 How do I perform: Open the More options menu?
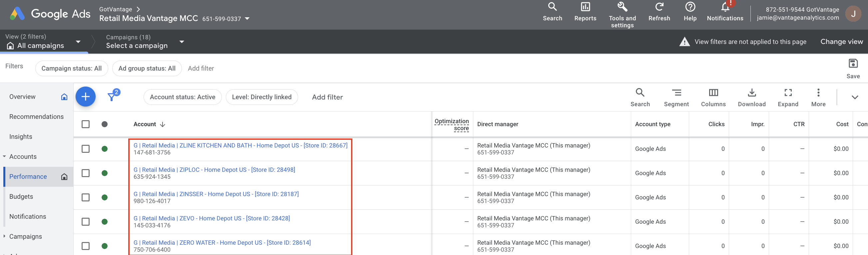pos(818,97)
